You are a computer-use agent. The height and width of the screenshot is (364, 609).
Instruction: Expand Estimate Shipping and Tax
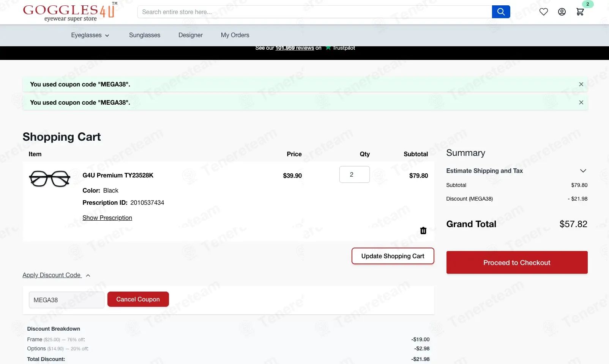(x=517, y=171)
